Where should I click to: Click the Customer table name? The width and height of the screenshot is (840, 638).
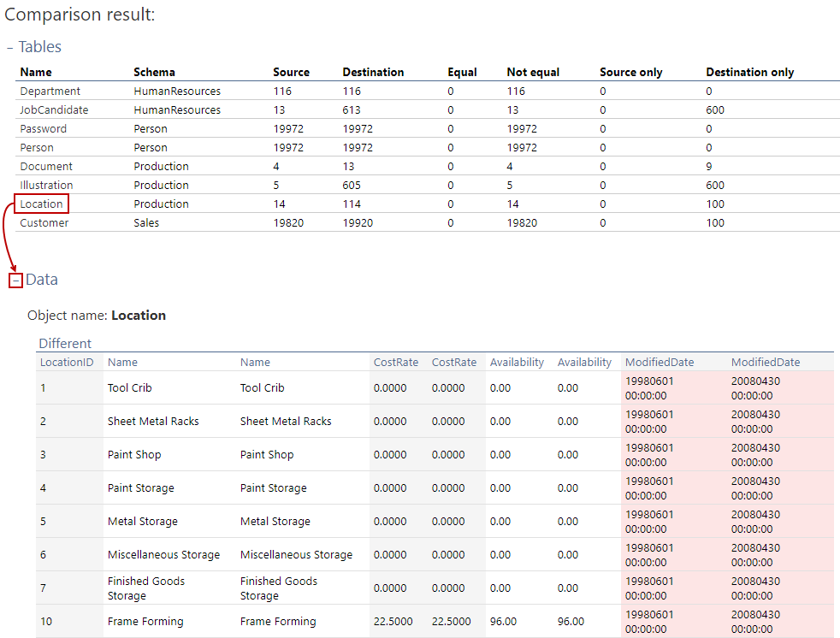tap(44, 223)
